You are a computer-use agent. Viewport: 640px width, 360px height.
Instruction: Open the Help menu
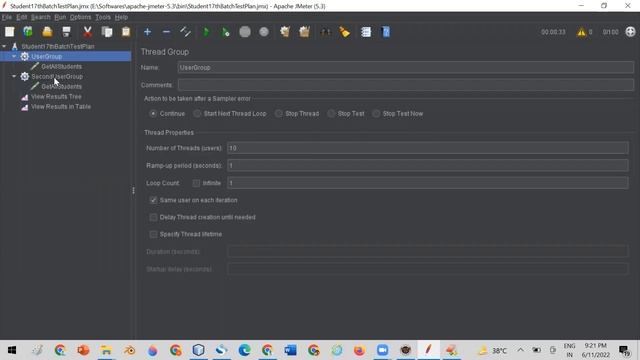(121, 17)
